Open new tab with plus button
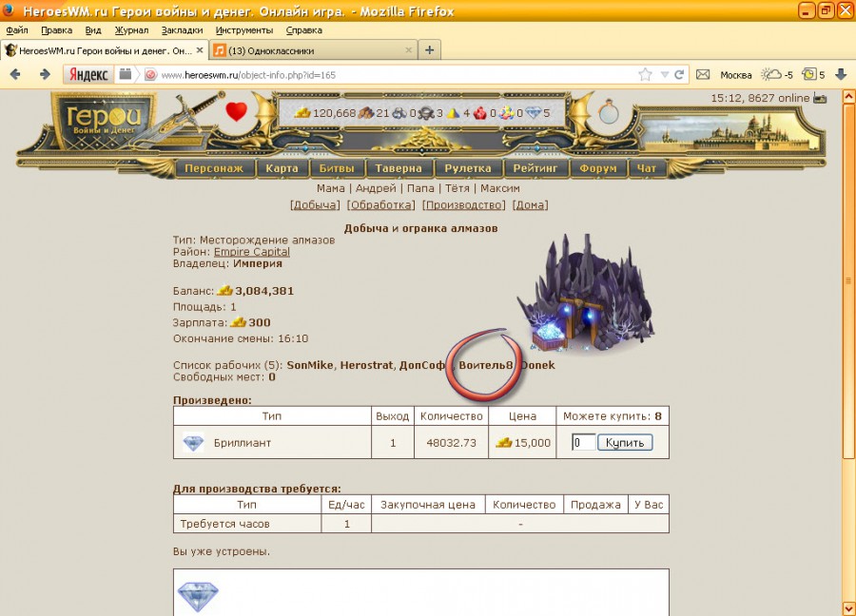Screen dimensions: 856x616 click(430, 50)
